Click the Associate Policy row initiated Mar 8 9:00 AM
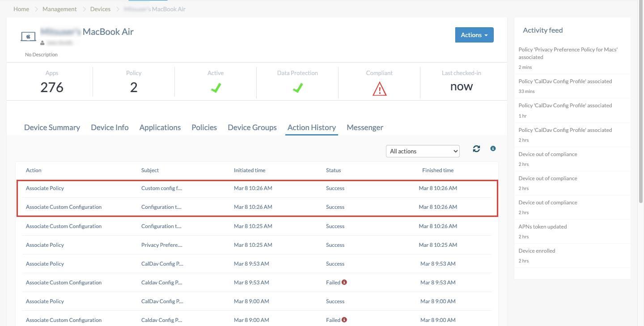Image resolution: width=644 pixels, height=326 pixels. 257,301
